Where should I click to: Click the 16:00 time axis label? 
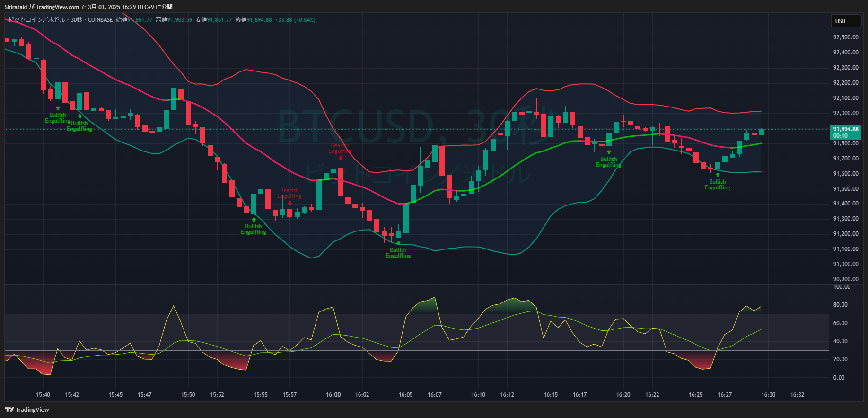coord(333,395)
